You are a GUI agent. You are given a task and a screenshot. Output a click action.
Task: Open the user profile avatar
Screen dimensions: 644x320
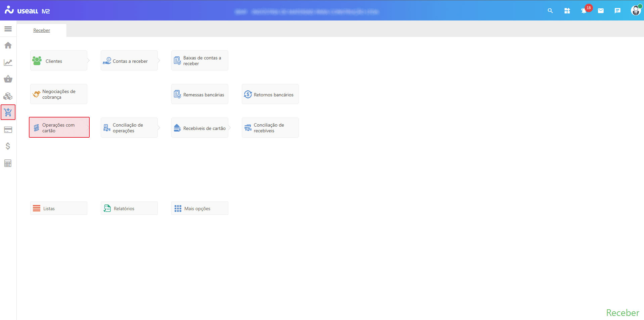click(x=635, y=11)
